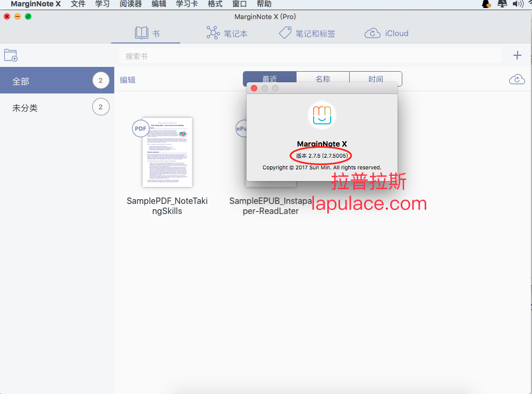The width and height of the screenshot is (532, 394).
Task: Click the count badge beside 未分类
Action: pyautogui.click(x=100, y=107)
